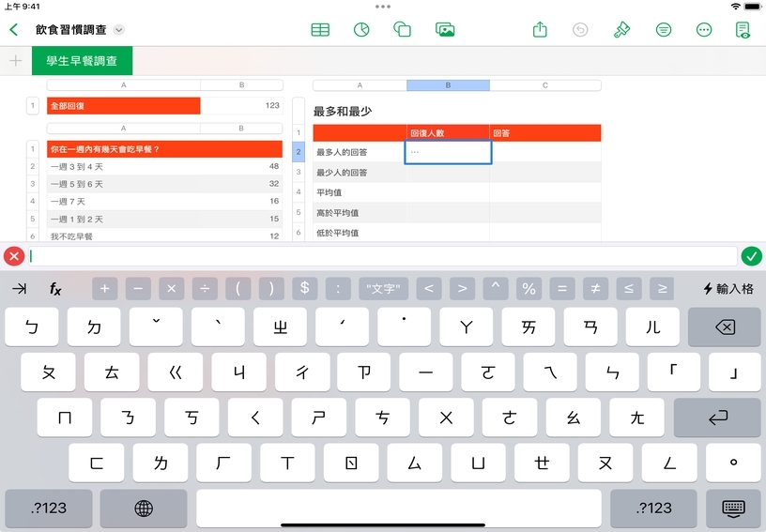
Task: Select the 學生早餐調查 sheet tab
Action: (x=82, y=61)
